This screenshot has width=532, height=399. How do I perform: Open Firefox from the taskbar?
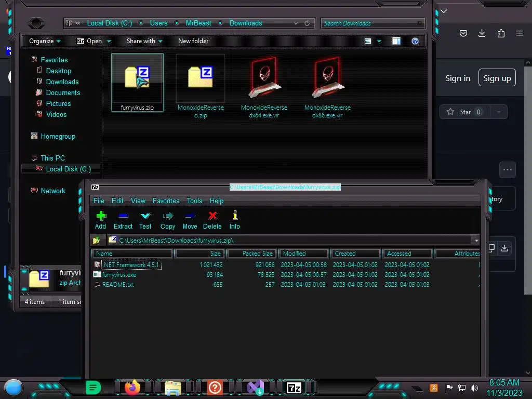tap(132, 388)
